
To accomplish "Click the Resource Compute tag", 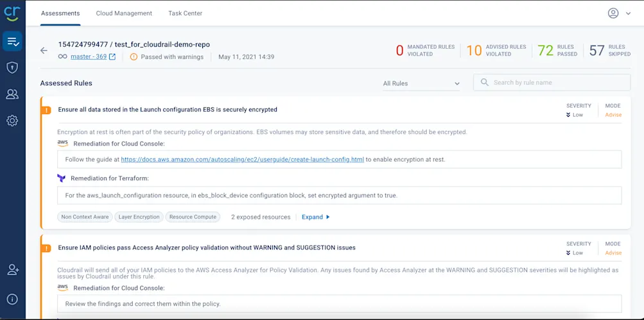I will pos(193,217).
